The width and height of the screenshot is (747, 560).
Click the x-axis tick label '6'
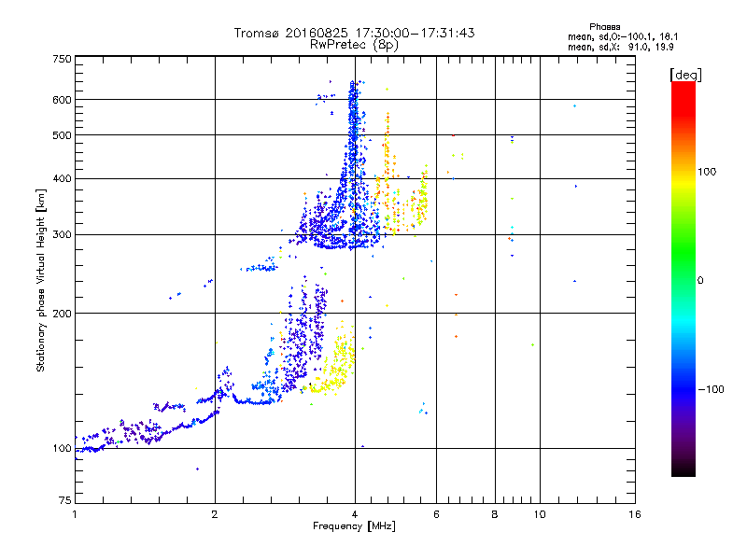(436, 514)
